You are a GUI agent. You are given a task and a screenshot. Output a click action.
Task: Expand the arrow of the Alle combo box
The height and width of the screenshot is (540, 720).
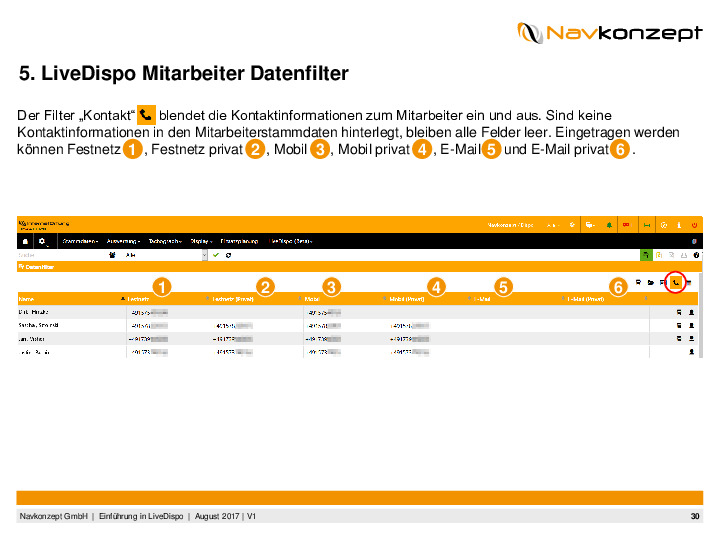pyautogui.click(x=205, y=255)
